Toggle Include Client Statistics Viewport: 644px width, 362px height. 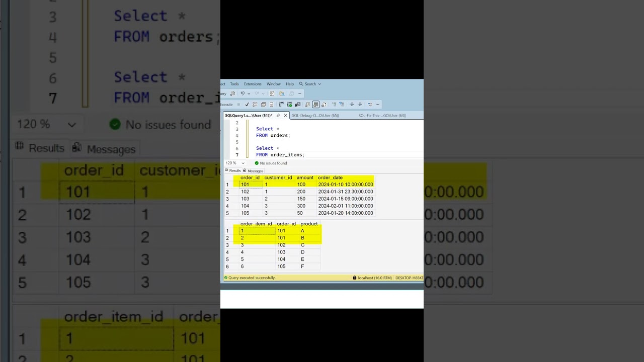pos(298,105)
